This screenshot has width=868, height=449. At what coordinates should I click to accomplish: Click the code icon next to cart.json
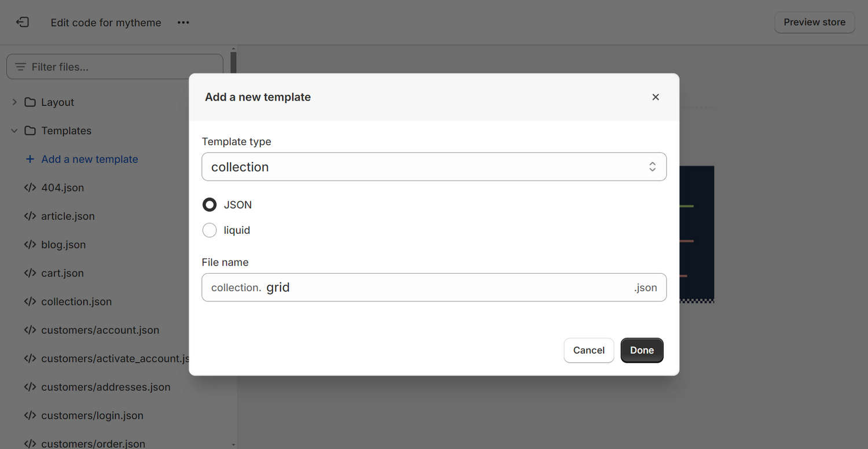tap(30, 273)
